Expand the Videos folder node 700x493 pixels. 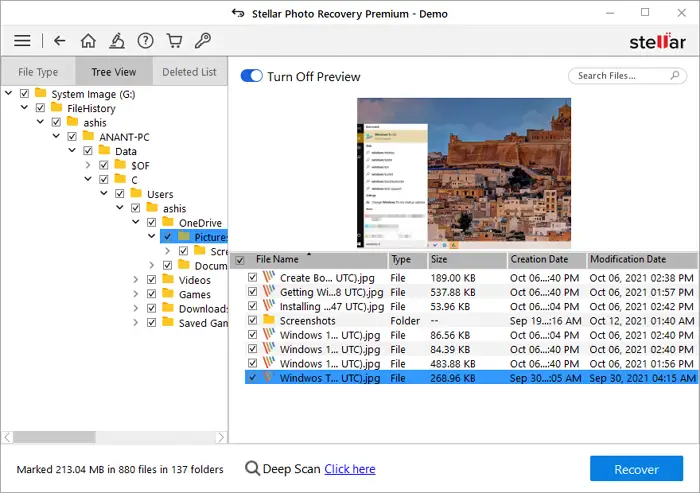coord(136,280)
